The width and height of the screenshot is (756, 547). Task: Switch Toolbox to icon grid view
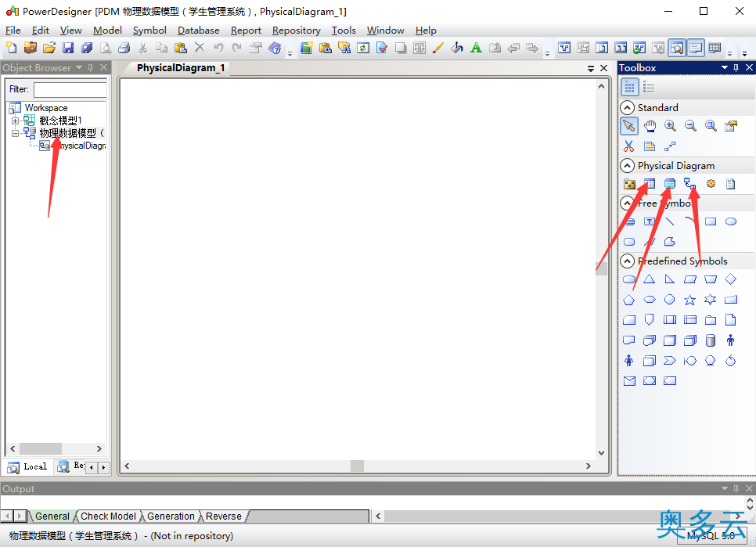[630, 87]
